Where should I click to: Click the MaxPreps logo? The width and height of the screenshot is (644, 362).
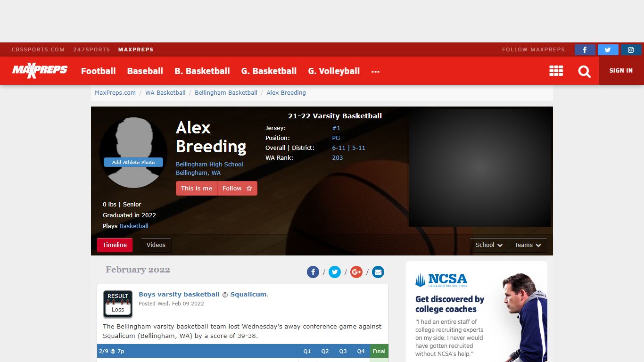click(x=40, y=71)
